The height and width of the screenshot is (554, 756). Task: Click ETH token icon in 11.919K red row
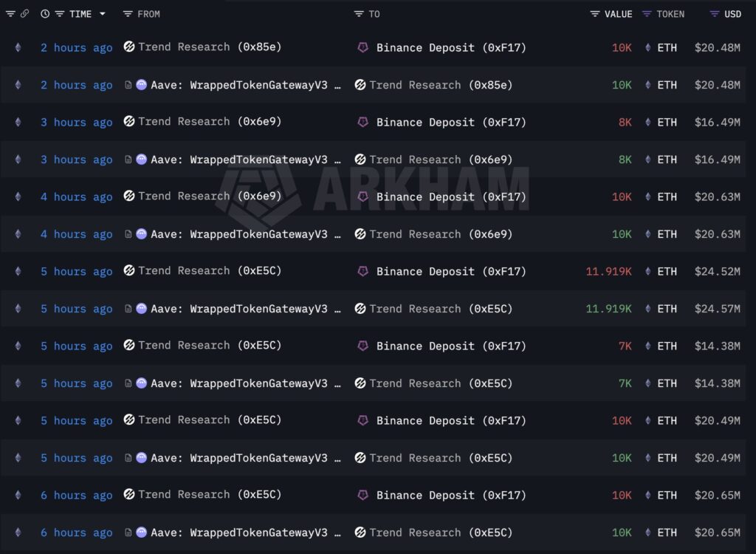648,271
